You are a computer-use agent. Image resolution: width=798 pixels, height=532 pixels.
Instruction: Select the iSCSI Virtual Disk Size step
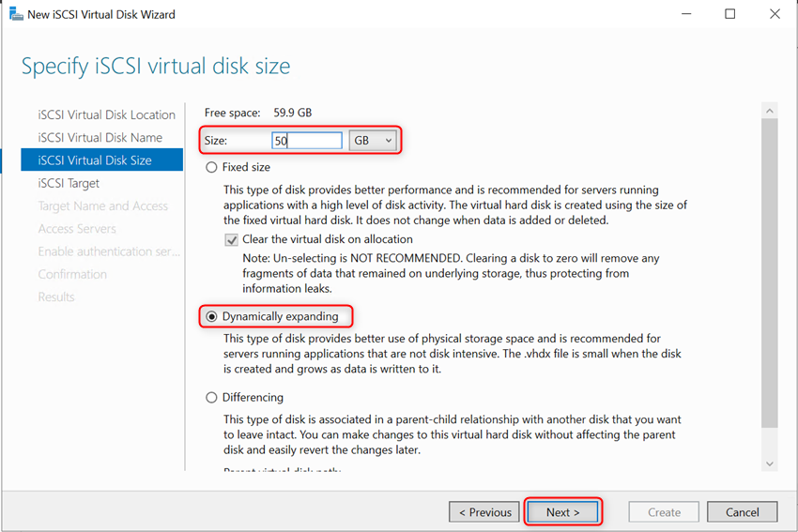click(101, 160)
